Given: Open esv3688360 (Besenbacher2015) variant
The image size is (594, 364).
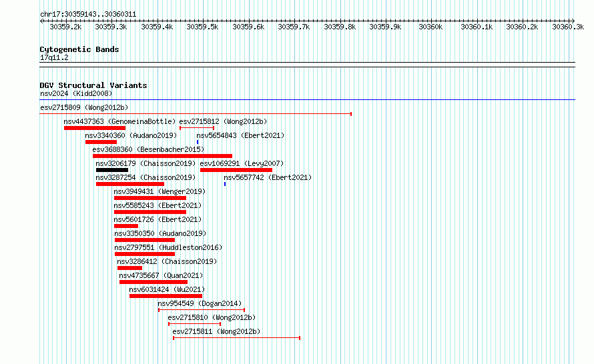Looking at the screenshot, I should coord(148,149).
